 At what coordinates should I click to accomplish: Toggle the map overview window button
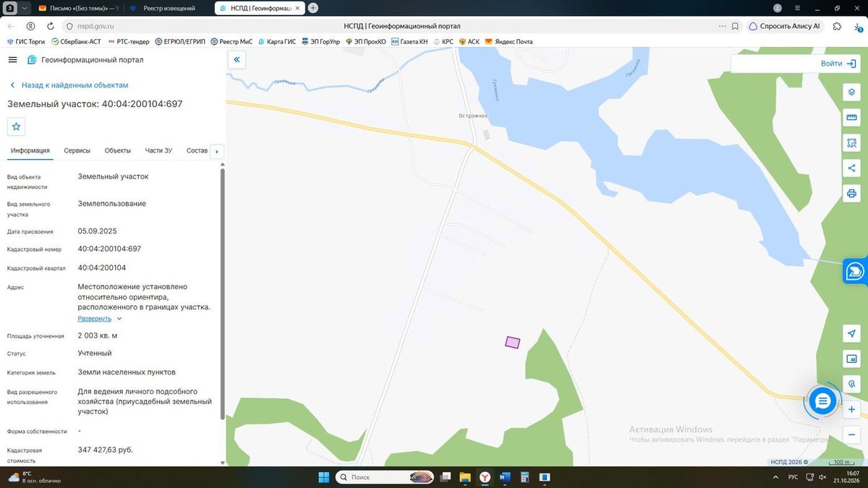point(851,359)
